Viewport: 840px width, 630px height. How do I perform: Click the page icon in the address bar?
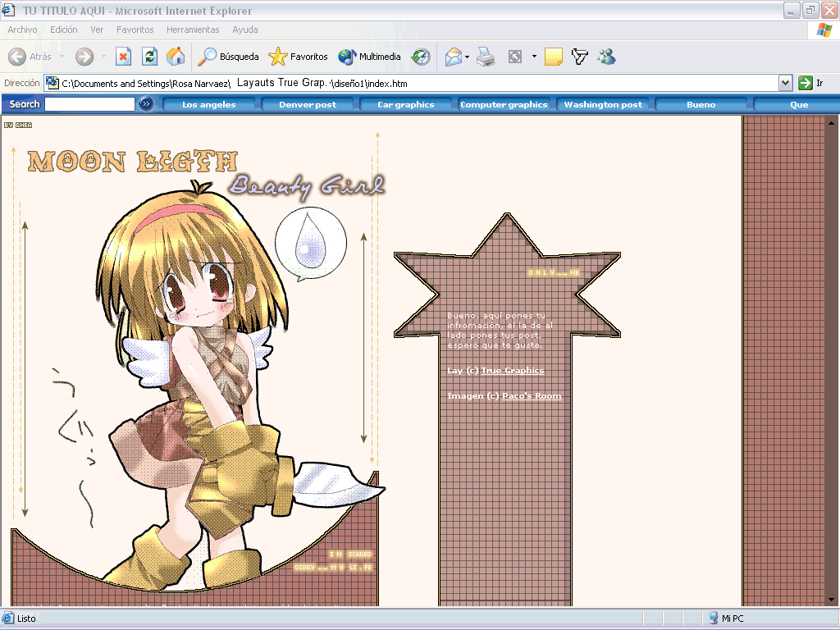click(52, 83)
